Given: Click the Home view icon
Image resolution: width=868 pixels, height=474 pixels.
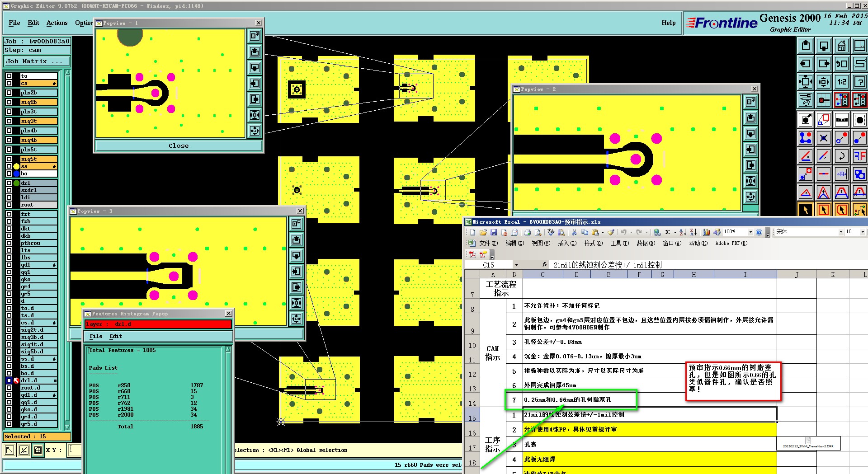Looking at the screenshot, I should point(841,46).
